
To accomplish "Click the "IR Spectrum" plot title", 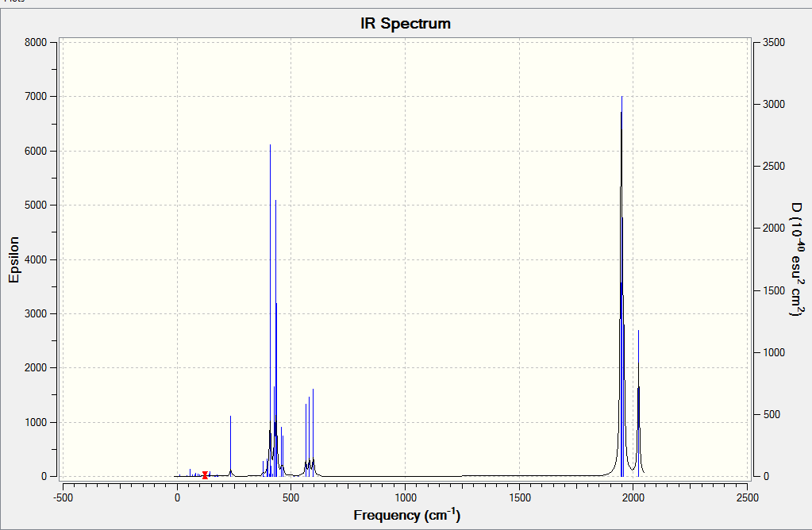I will point(406,23).
